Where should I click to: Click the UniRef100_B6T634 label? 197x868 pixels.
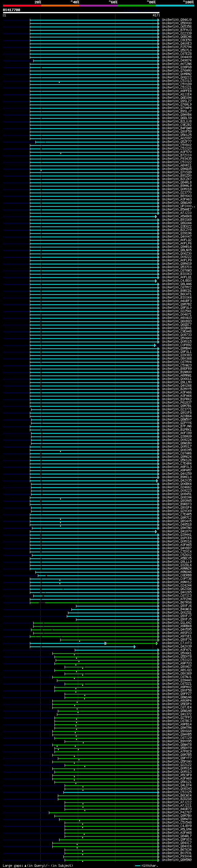[177, 850]
